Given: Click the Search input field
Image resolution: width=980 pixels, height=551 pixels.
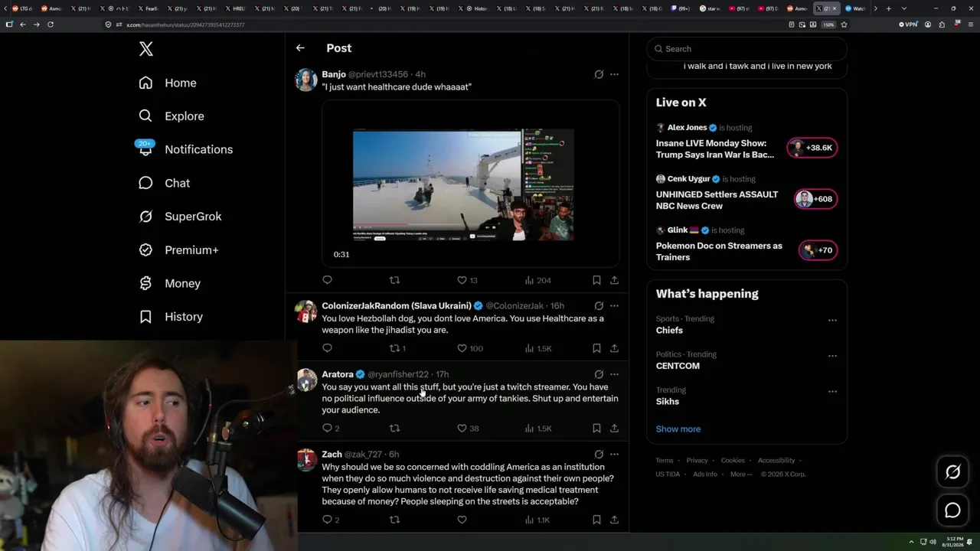Looking at the screenshot, I should click(x=747, y=49).
